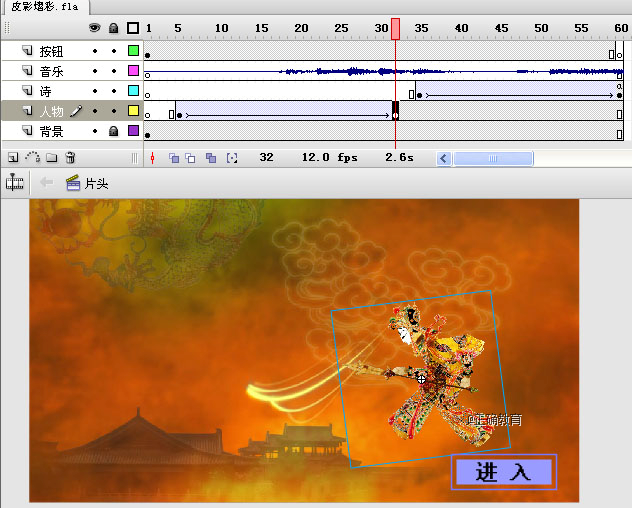The width and height of the screenshot is (632, 508).
Task: Unlock the 背景 layer padlock
Action: (x=114, y=131)
